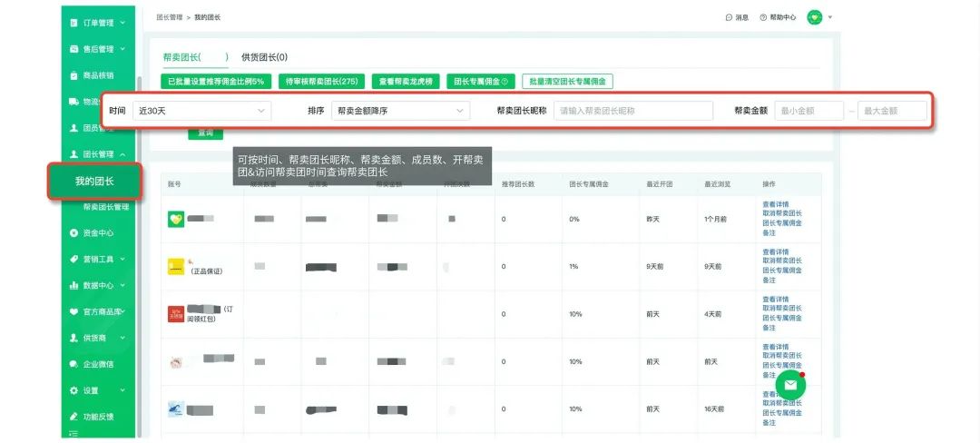Expand the account menu arrow beside avatar
The image size is (980, 443).
(x=830, y=17)
